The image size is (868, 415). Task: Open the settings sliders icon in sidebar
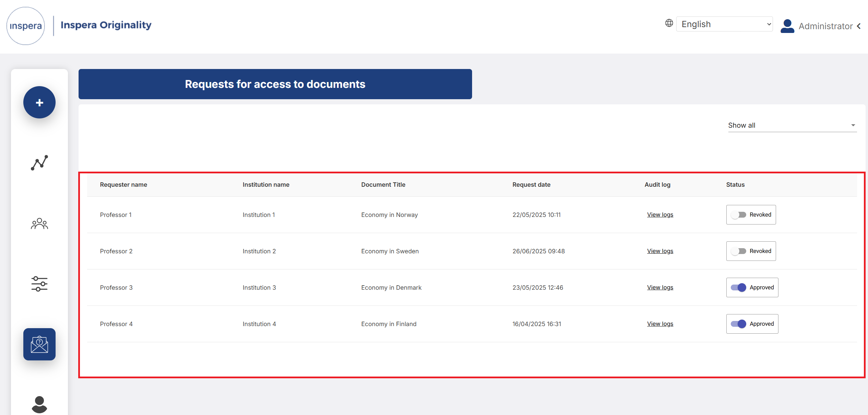39,284
